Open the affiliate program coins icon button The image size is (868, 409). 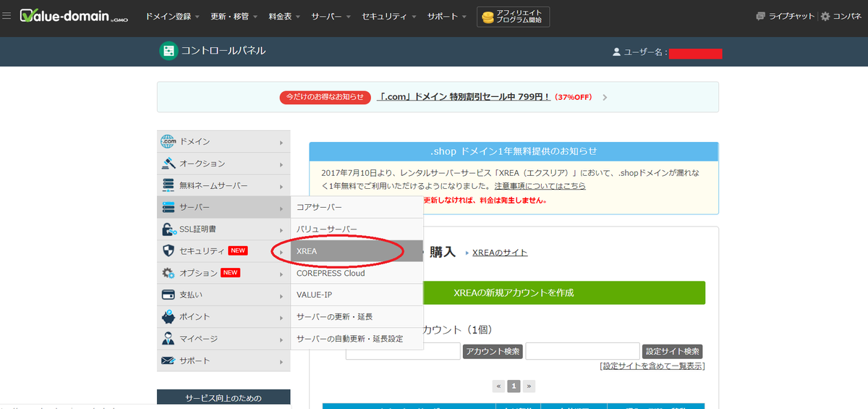tap(487, 17)
